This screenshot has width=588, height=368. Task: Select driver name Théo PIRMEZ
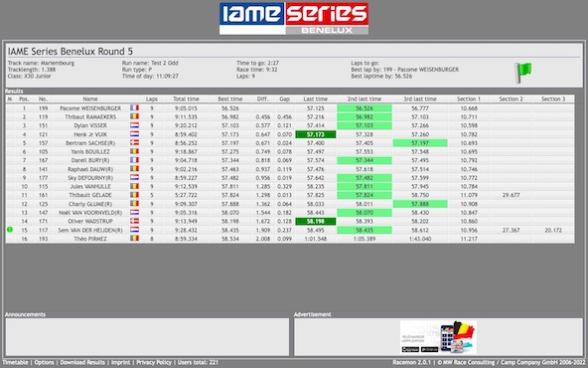click(x=90, y=239)
